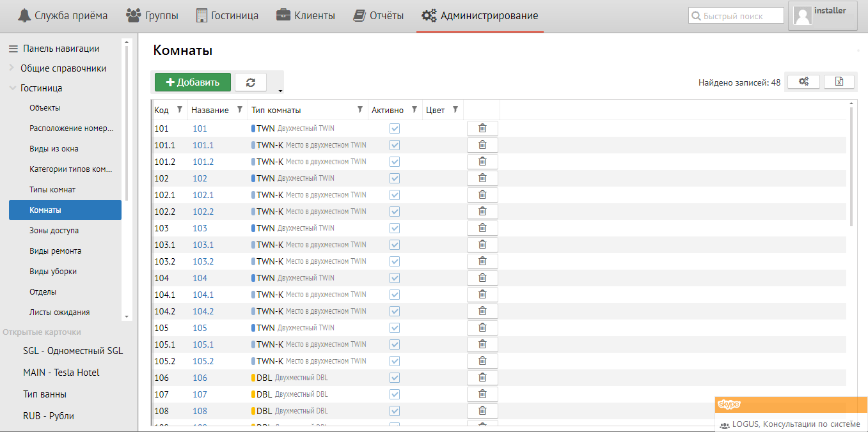This screenshot has height=432, width=868.
Task: Click trash icon for room 103.2
Action: pos(482,261)
